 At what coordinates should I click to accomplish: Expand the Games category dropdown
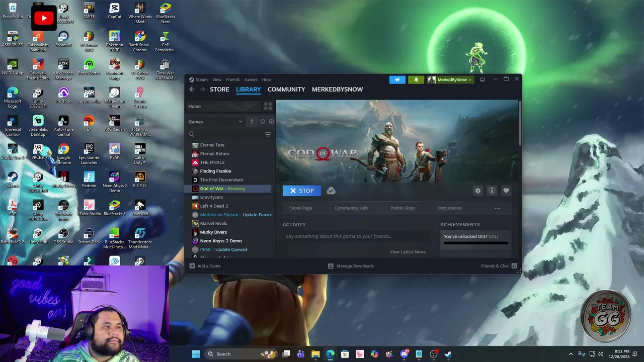pos(215,122)
